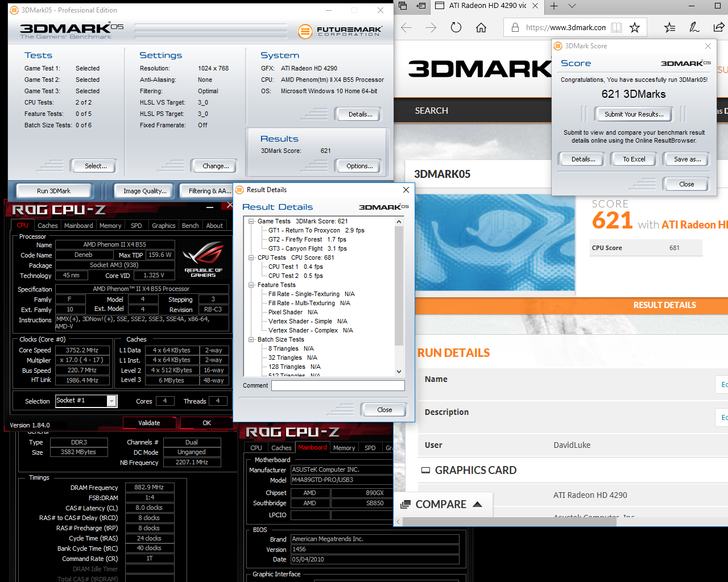728x582 pixels.
Task: Click the Save as... button
Action: 687,159
